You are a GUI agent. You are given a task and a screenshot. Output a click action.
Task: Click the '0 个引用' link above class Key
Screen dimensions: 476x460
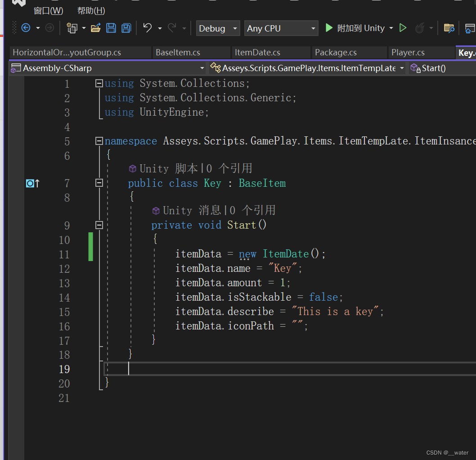pyautogui.click(x=229, y=168)
